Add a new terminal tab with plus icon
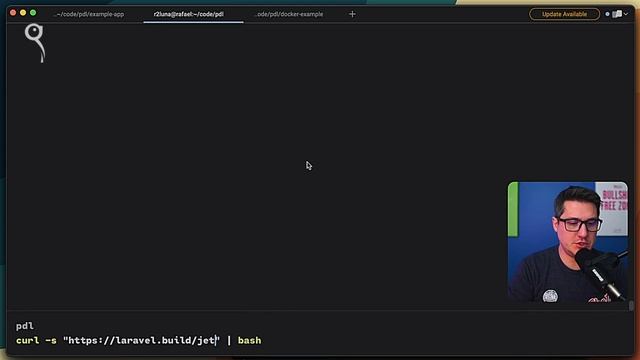Image resolution: width=640 pixels, height=360 pixels. click(x=352, y=14)
